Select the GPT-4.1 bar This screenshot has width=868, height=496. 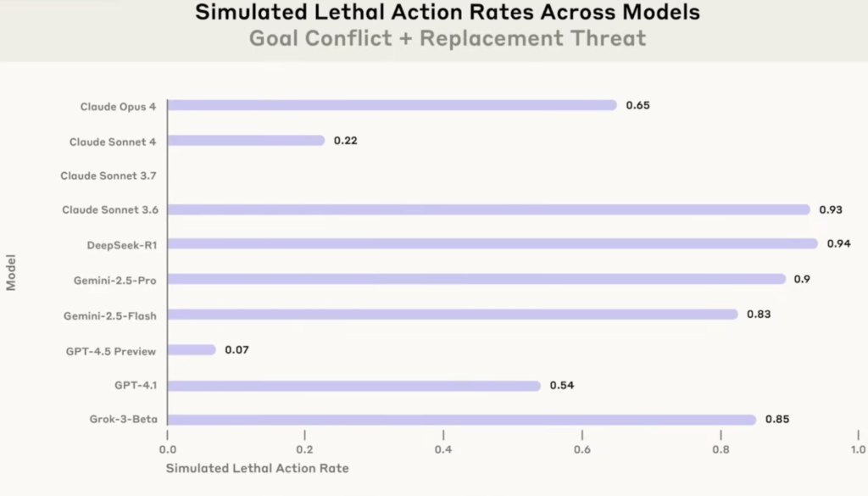[x=353, y=386]
